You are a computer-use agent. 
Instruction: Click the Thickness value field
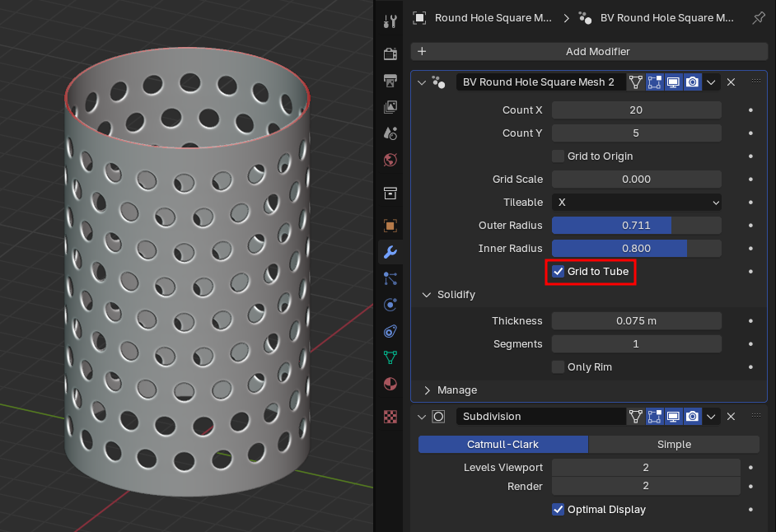coord(637,321)
